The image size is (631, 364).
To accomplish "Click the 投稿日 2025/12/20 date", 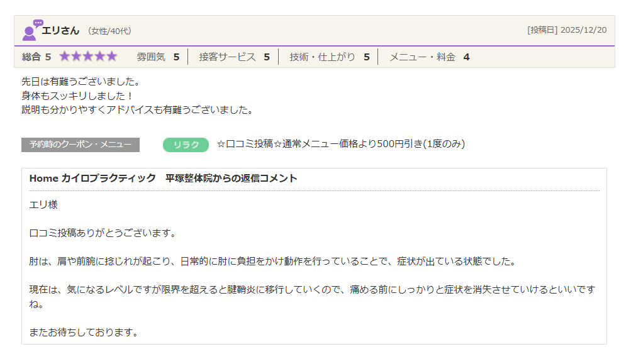I will 566,30.
